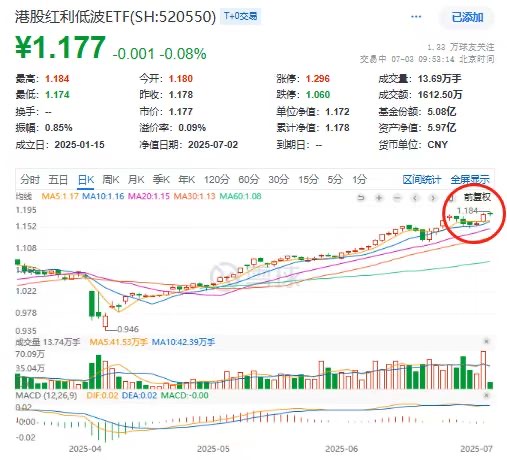507x460 pixels.
Task: Click the 最低 value 1.174
Action: pyautogui.click(x=57, y=95)
